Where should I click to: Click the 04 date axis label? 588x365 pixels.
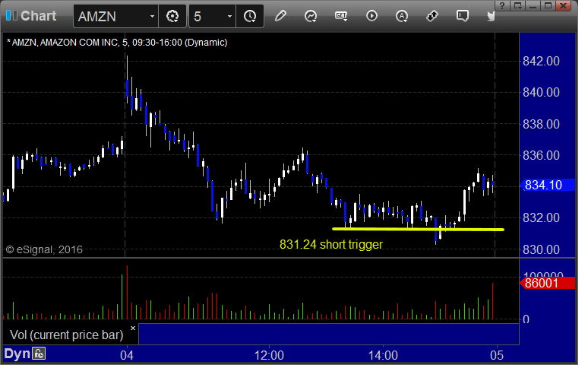coord(127,355)
